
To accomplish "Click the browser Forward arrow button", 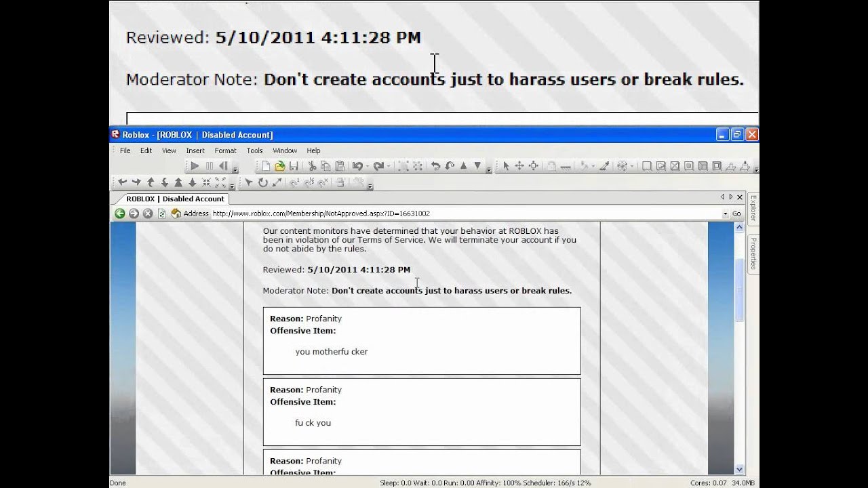I will click(x=134, y=213).
